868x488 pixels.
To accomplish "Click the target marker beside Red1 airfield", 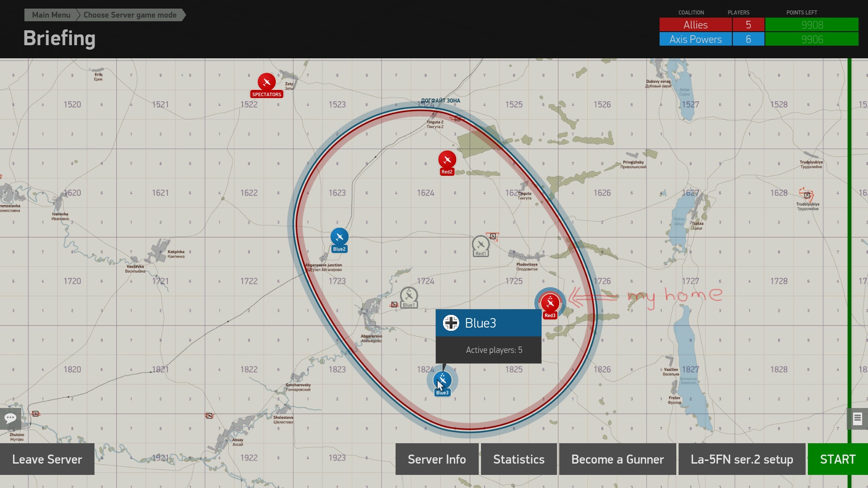I will coord(493,236).
